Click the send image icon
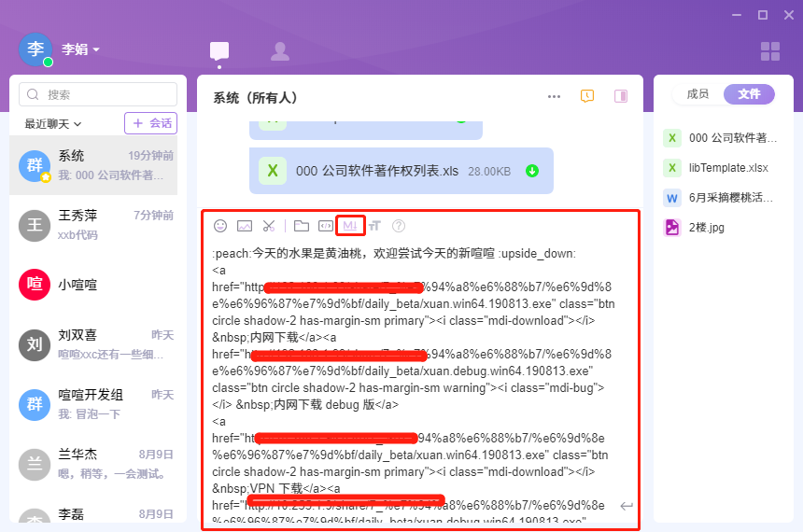This screenshot has height=532, width=803. (x=245, y=225)
